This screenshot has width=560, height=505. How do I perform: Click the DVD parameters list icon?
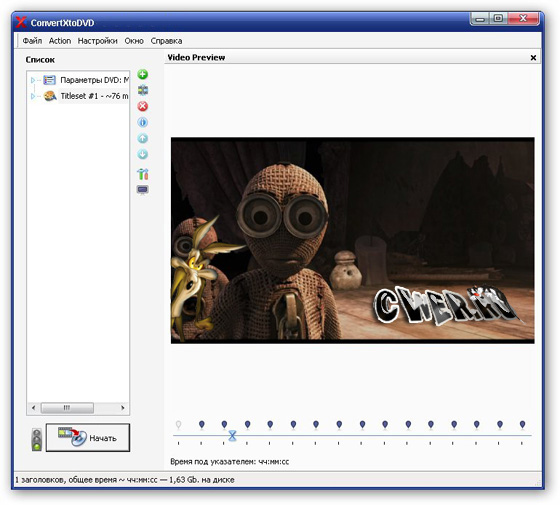(49, 80)
